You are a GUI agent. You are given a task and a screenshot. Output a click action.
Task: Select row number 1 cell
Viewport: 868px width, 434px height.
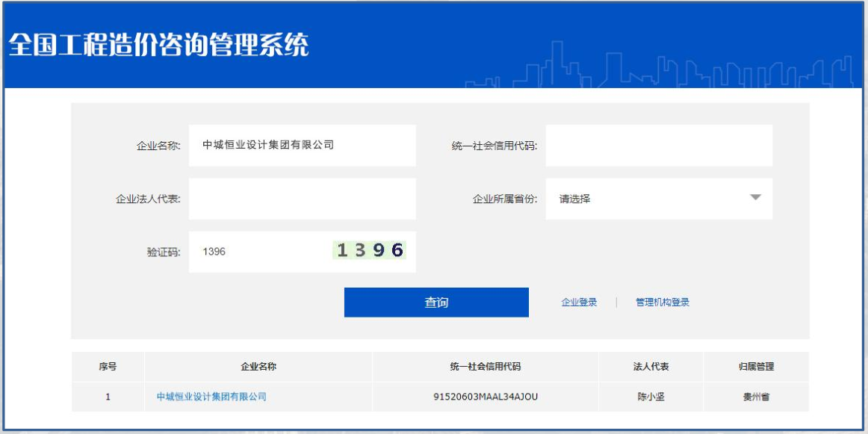coord(108,397)
